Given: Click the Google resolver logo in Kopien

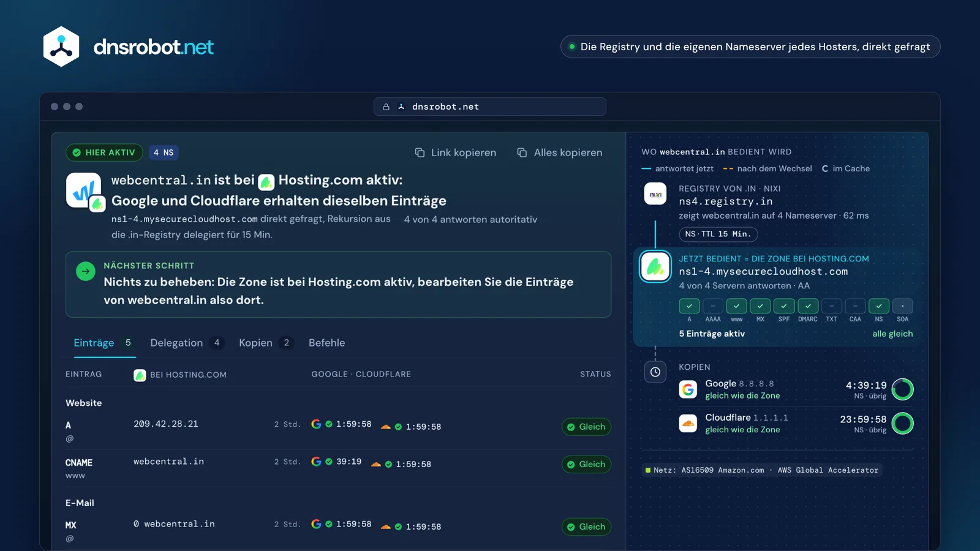Looking at the screenshot, I should point(688,389).
